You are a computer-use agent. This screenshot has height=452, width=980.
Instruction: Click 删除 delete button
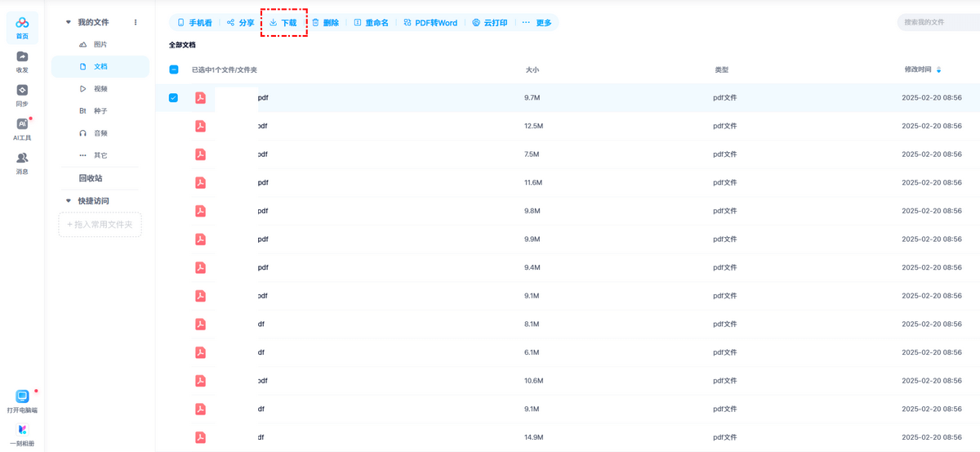pyautogui.click(x=325, y=23)
